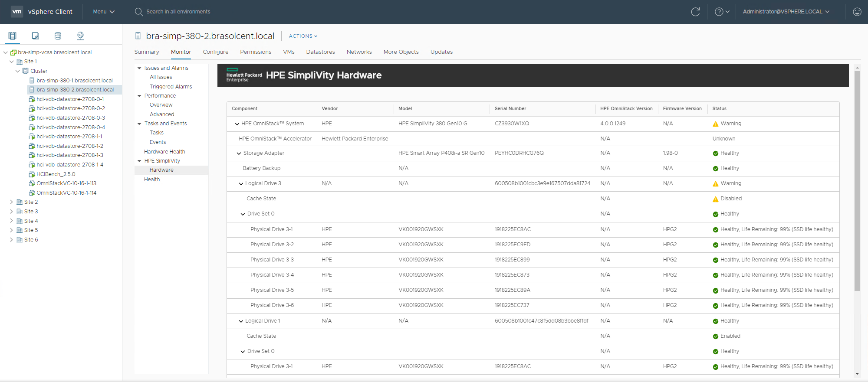This screenshot has height=382, width=868.
Task: Click Physical Drive 3-4 row label
Action: pos(272,275)
